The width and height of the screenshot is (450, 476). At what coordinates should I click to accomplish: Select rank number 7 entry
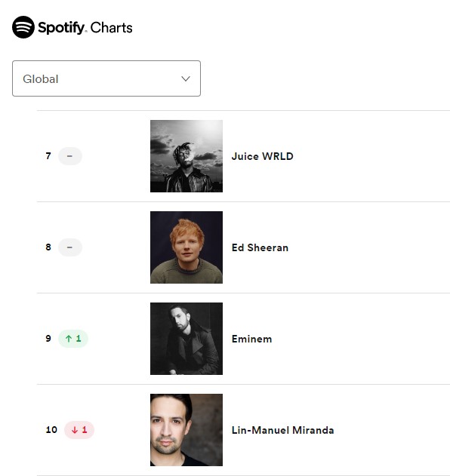tap(48, 156)
